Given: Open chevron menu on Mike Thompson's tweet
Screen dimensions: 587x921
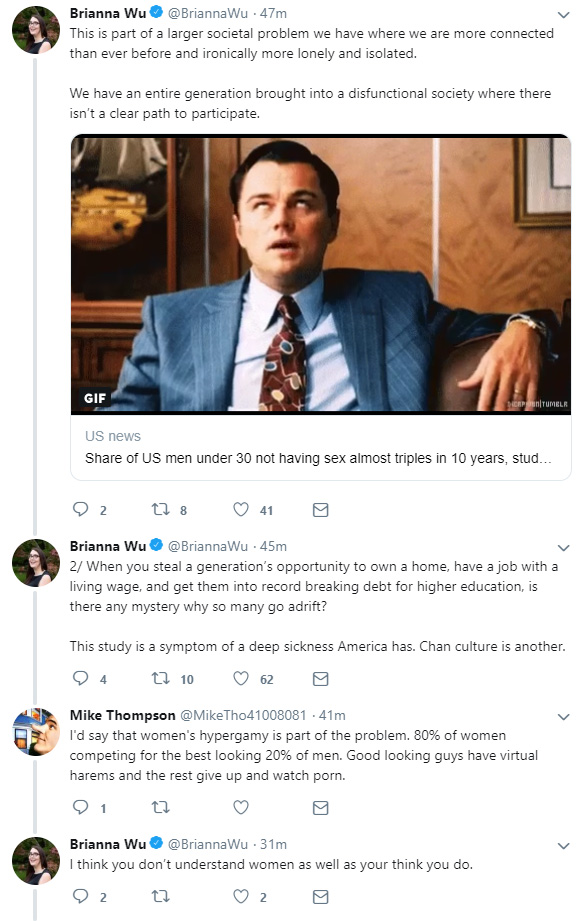Looking at the screenshot, I should tap(563, 717).
